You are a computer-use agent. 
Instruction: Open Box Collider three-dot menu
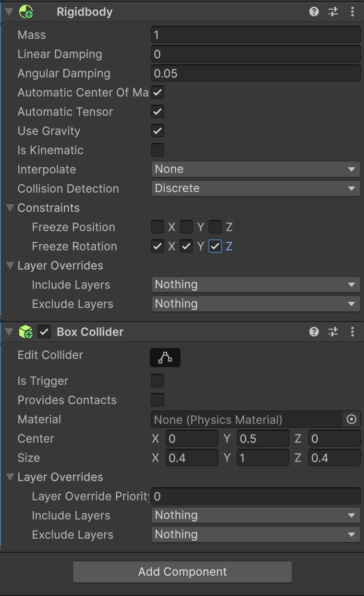tap(352, 332)
